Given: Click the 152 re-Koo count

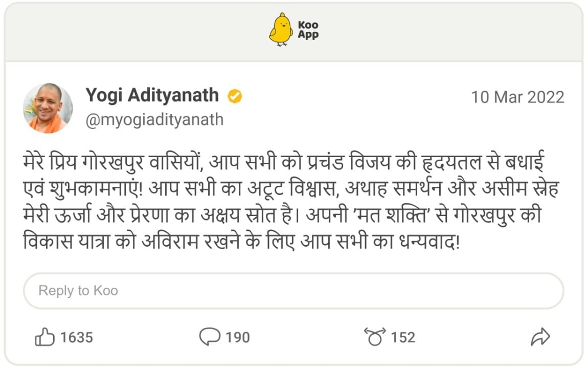Looking at the screenshot, I should pyautogui.click(x=403, y=337).
